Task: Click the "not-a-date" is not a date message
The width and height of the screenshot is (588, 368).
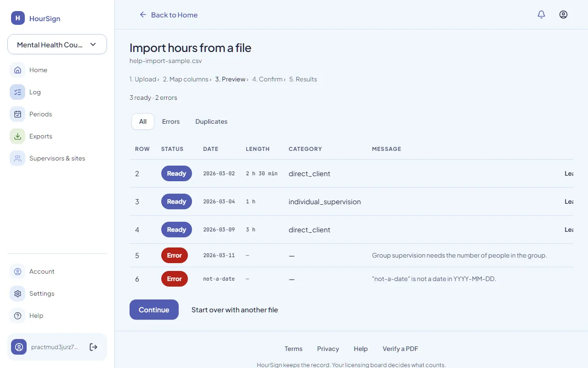Action: tap(434, 279)
